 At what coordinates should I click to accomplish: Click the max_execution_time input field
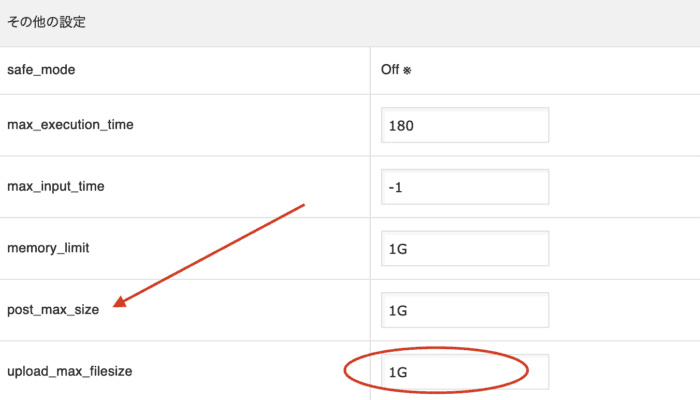pos(465,125)
